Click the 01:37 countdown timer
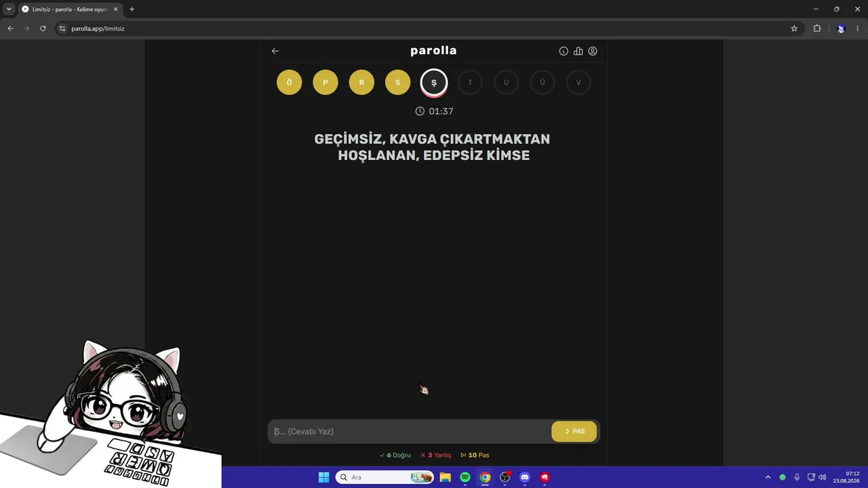The height and width of the screenshot is (488, 868). (434, 111)
